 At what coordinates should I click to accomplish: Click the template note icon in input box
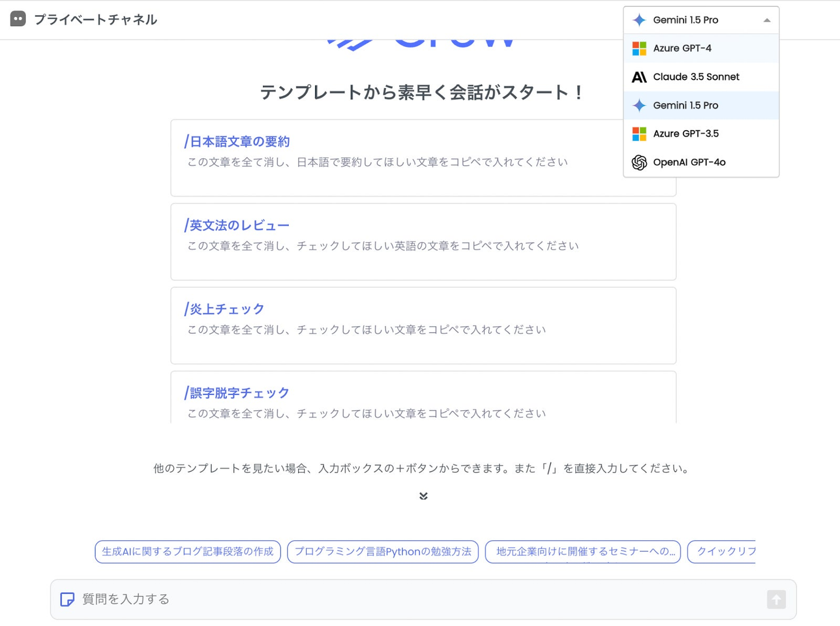(67, 599)
